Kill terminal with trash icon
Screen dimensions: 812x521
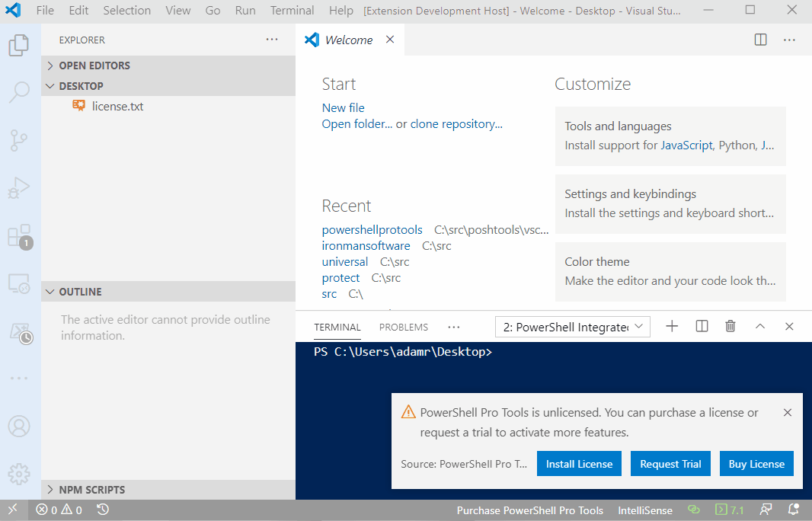[x=730, y=326]
